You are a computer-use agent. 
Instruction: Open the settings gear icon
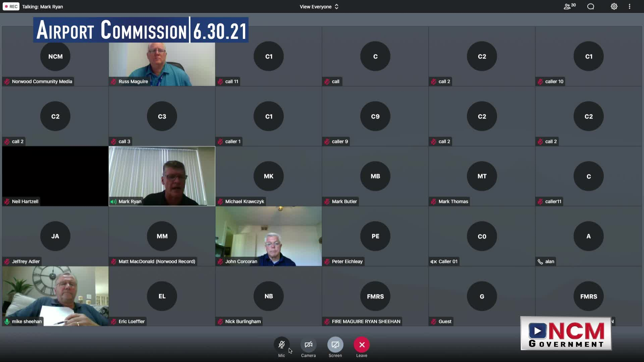coord(614,6)
